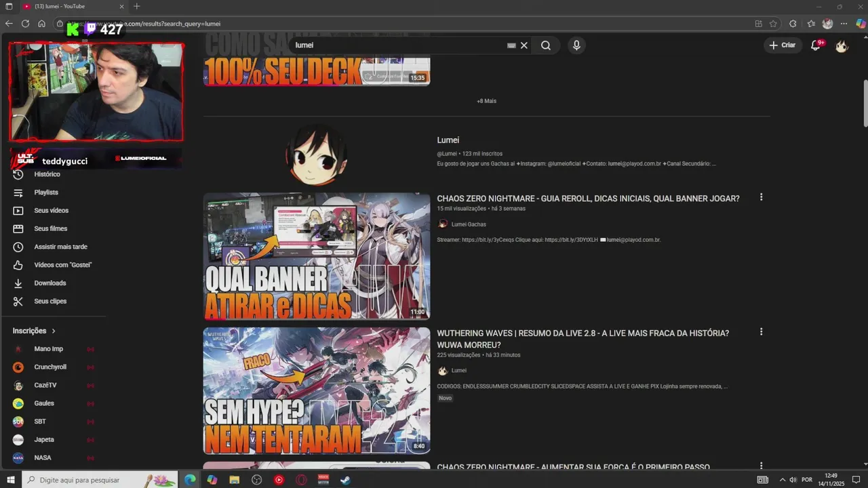This screenshot has height=488, width=868.
Task: Open the Lumei channel name link
Action: click(448, 140)
